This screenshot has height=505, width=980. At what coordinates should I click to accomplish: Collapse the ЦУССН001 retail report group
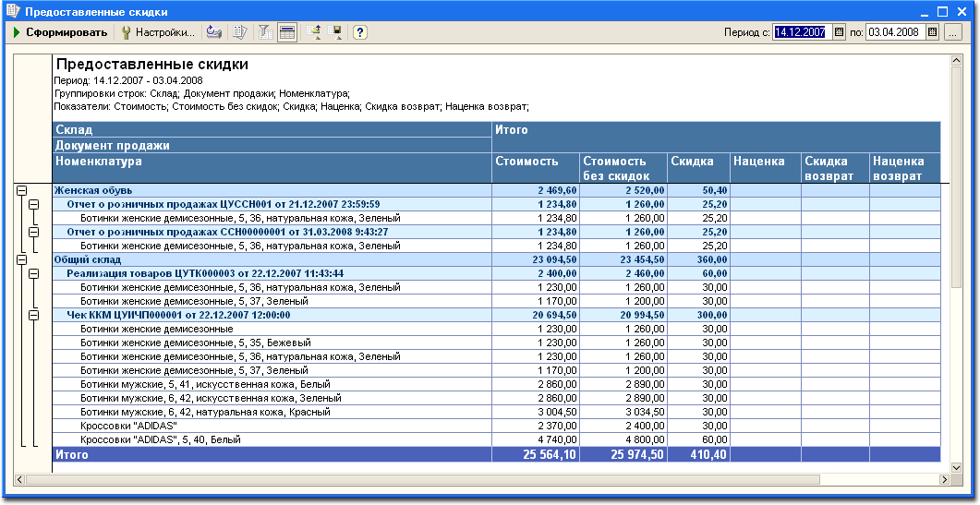(x=34, y=204)
